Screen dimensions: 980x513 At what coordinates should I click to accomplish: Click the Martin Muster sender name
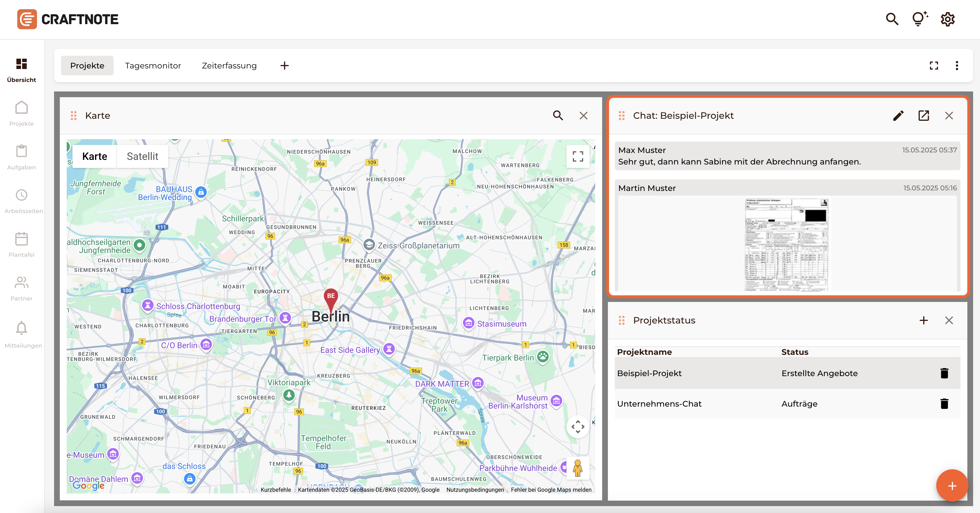click(647, 188)
